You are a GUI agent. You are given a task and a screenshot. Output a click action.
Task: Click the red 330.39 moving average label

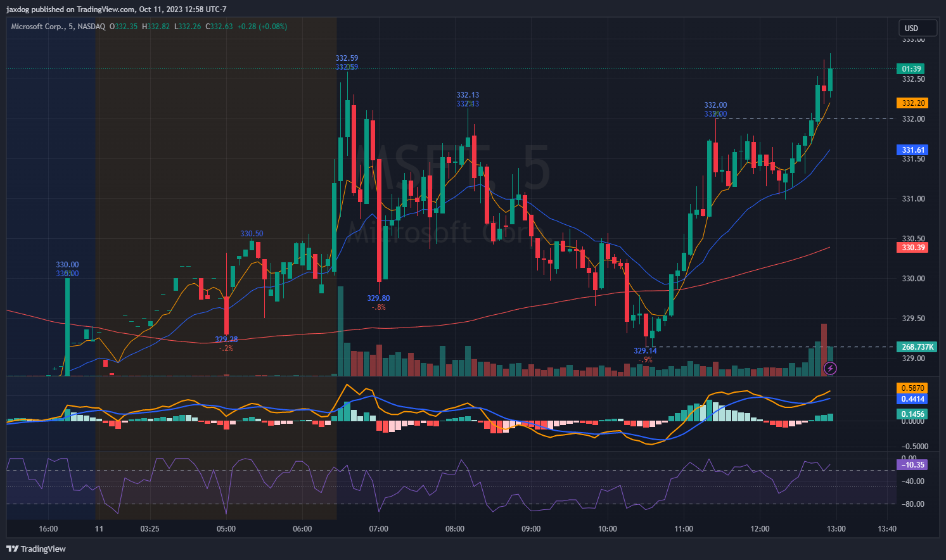pos(912,248)
